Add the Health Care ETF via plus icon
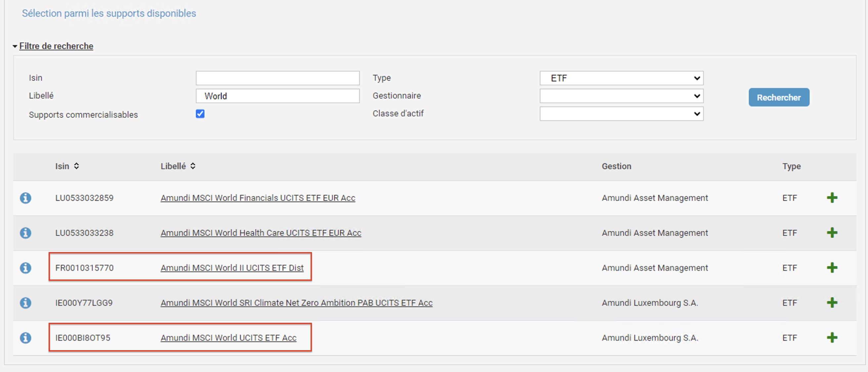This screenshot has width=868, height=372. (832, 233)
